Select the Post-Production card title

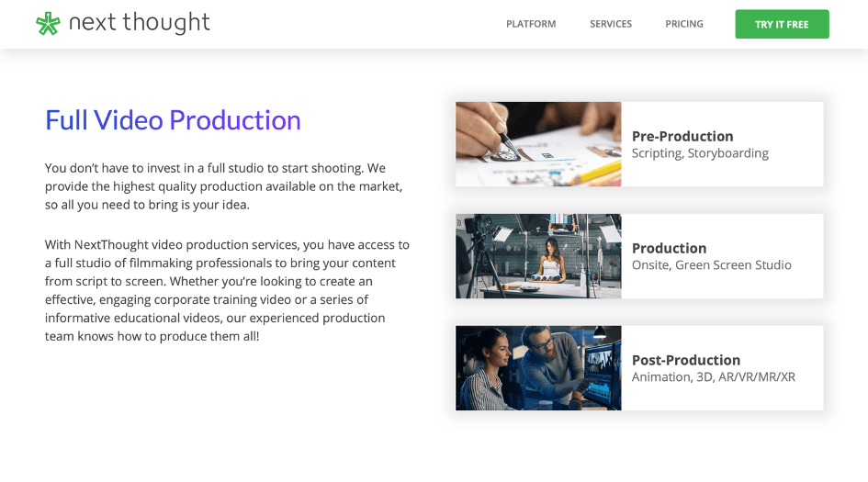(686, 360)
